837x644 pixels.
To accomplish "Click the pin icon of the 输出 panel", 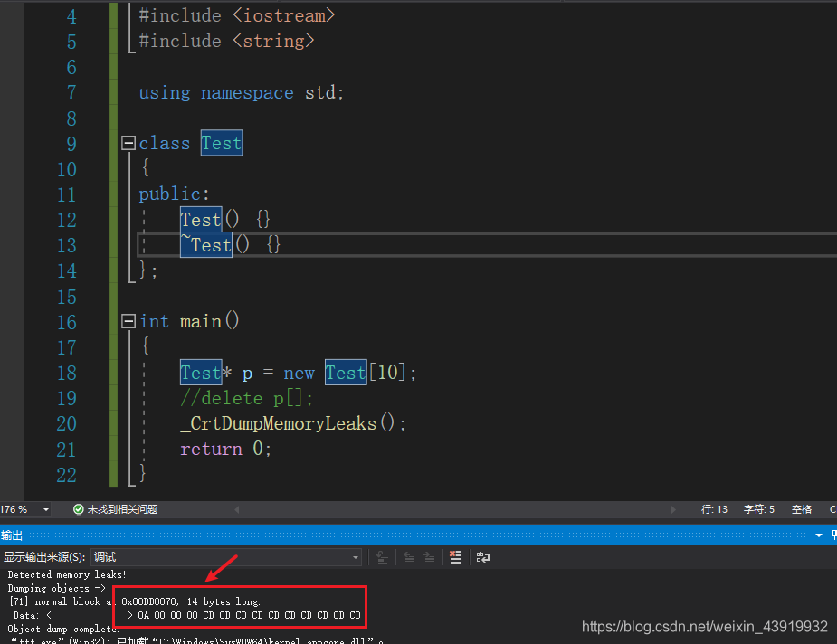I will [833, 535].
